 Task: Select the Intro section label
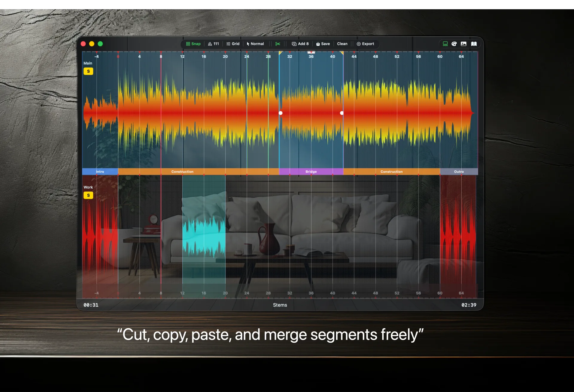pyautogui.click(x=100, y=172)
